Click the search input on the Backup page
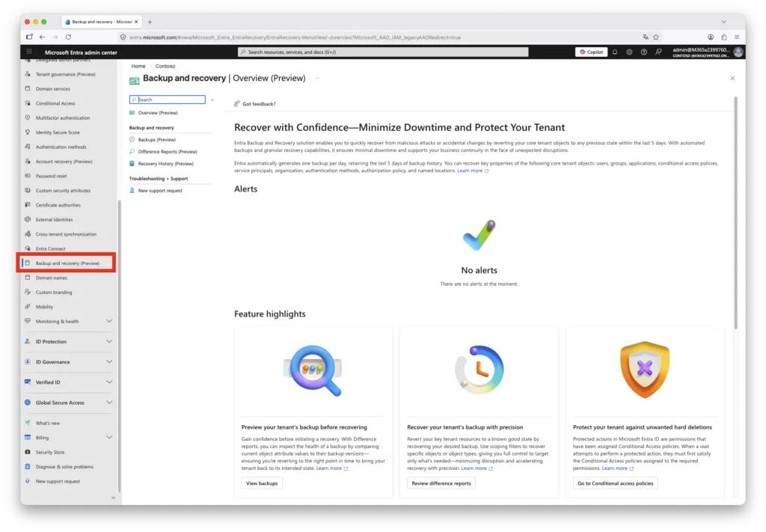 (x=167, y=99)
